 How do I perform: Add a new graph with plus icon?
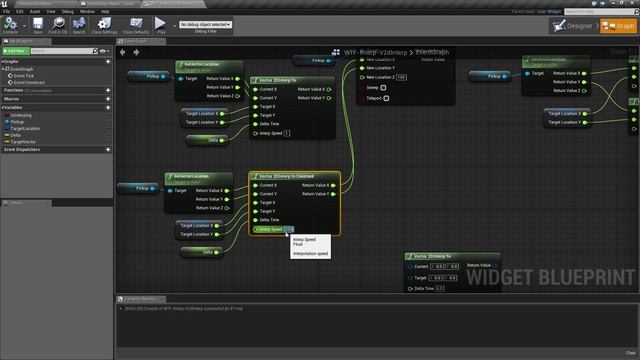[x=108, y=62]
